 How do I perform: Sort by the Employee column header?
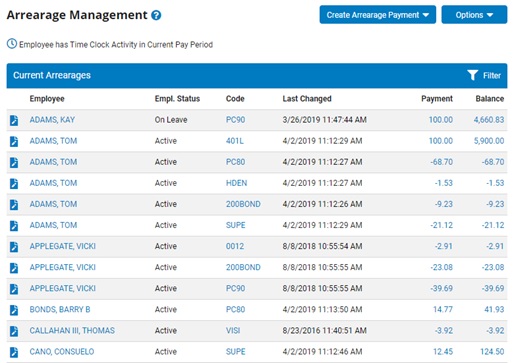click(47, 99)
